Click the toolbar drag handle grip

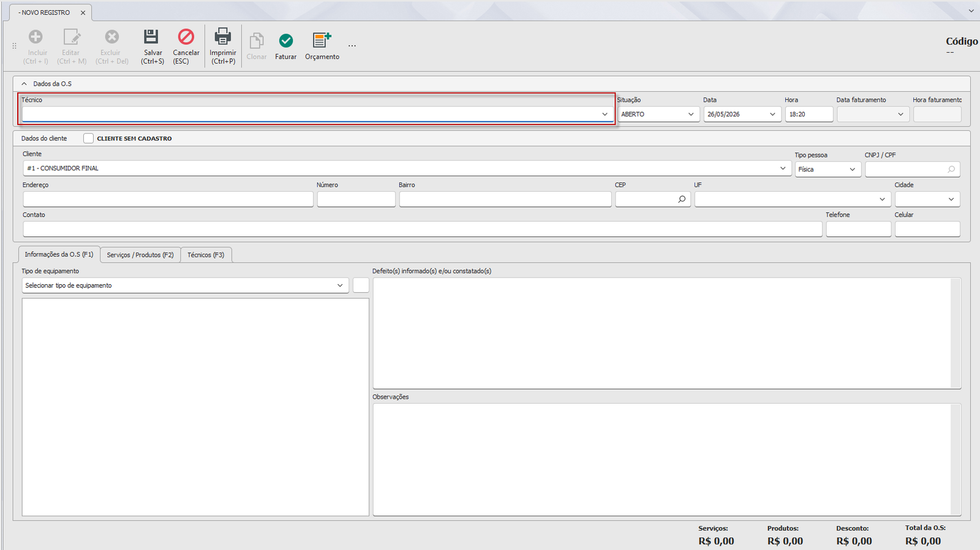tap(14, 46)
